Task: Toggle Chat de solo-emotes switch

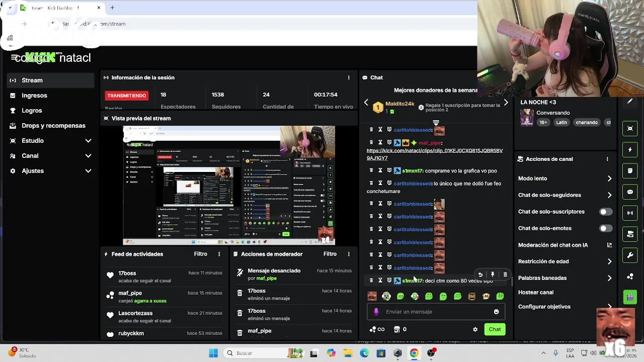Action: click(x=606, y=228)
